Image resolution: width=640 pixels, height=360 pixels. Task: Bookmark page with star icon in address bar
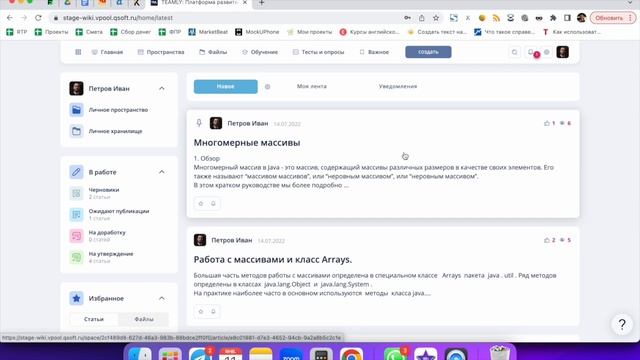coord(436,18)
